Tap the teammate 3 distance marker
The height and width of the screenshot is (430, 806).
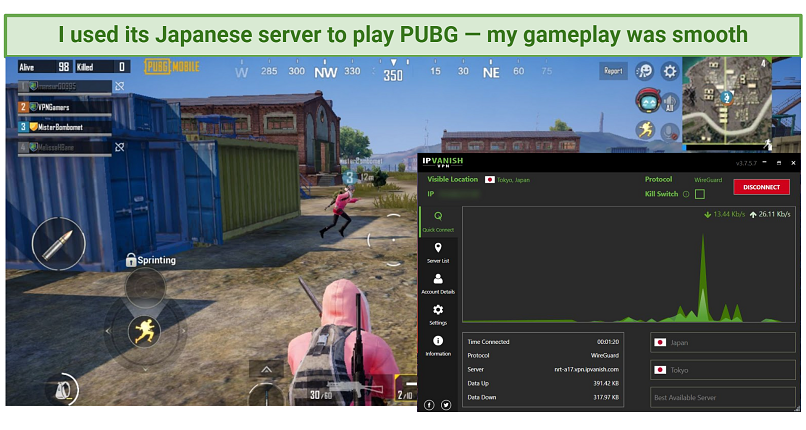pyautogui.click(x=358, y=178)
